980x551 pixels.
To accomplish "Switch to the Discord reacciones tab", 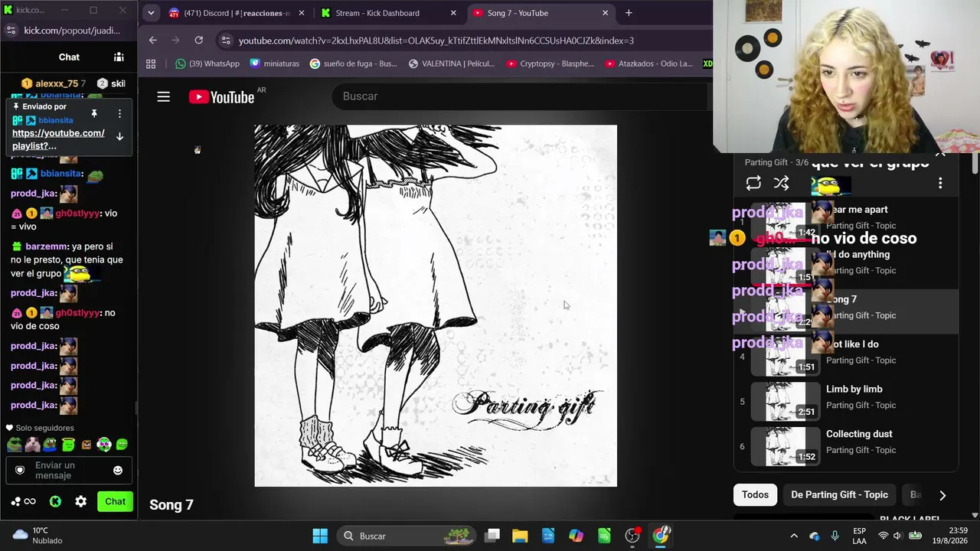I will point(236,13).
